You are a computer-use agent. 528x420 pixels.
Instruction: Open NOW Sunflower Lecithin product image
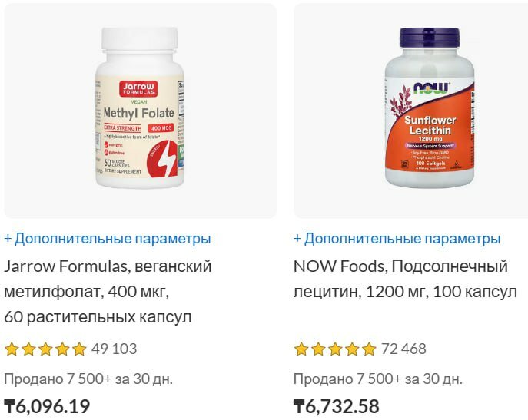pyautogui.click(x=411, y=111)
